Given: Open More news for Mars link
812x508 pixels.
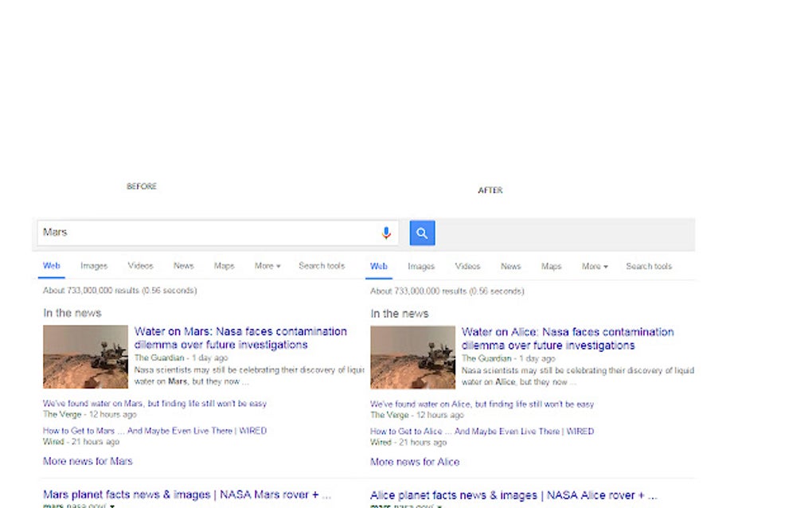Looking at the screenshot, I should [88, 461].
